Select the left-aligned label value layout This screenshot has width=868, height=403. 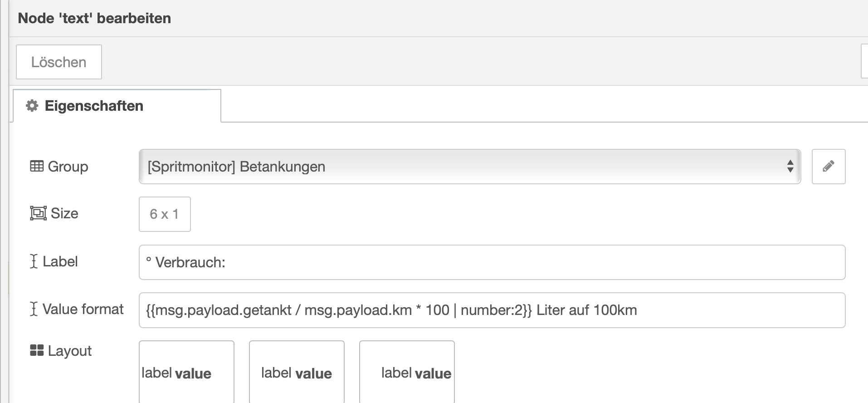(x=186, y=372)
